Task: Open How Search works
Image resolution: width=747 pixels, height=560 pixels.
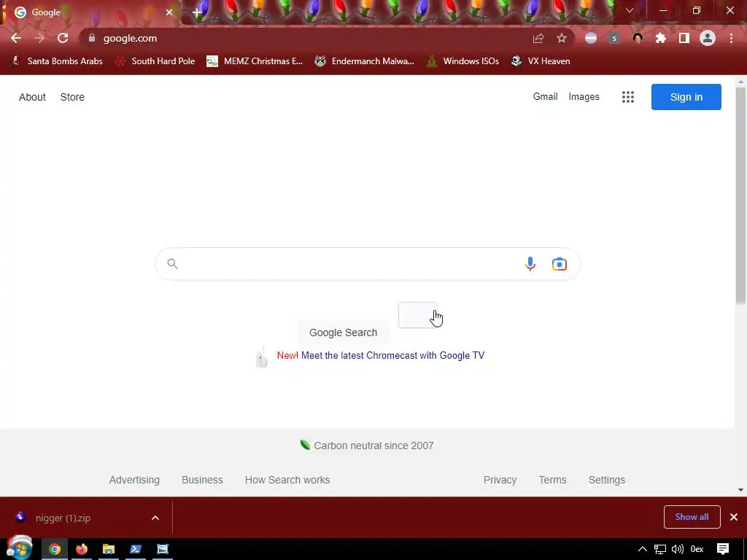Action: click(x=287, y=480)
